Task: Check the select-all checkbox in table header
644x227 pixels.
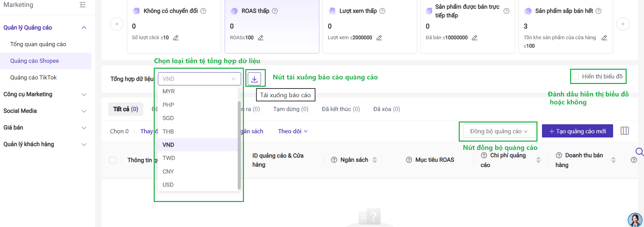Action: pos(112,160)
